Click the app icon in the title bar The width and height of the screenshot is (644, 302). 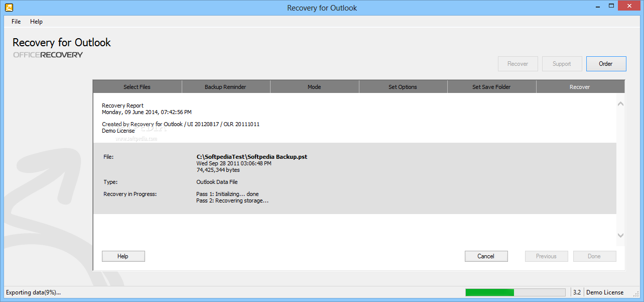point(9,8)
